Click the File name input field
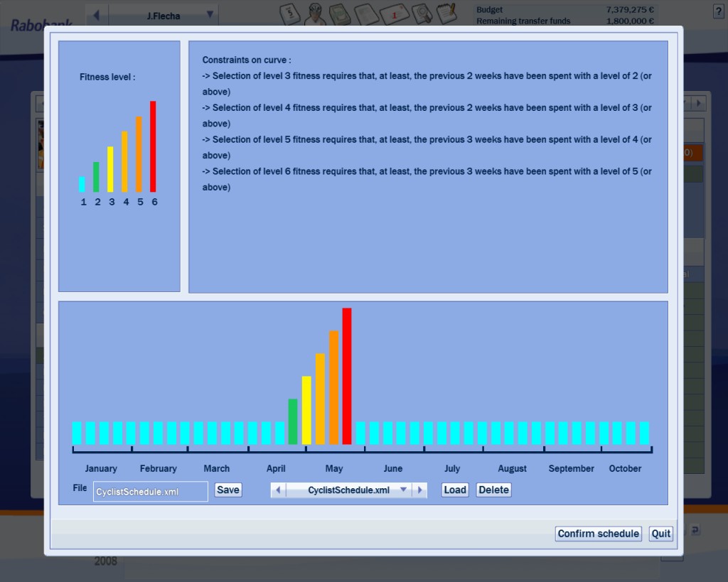728x582 pixels. click(x=150, y=491)
